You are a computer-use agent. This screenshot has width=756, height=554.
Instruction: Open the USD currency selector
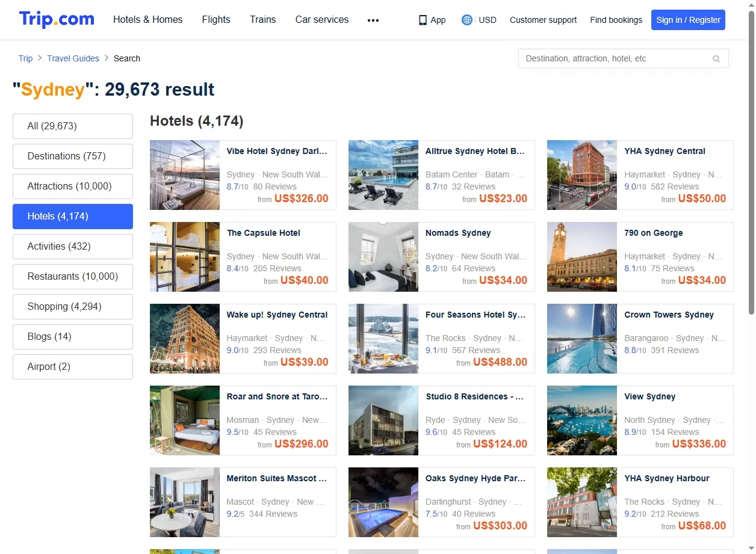pyautogui.click(x=488, y=20)
